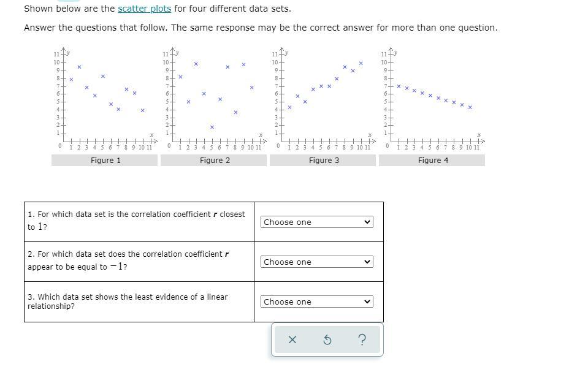This screenshot has width=588, height=391.
Task: Click the X clear answer icon
Action: 292,340
